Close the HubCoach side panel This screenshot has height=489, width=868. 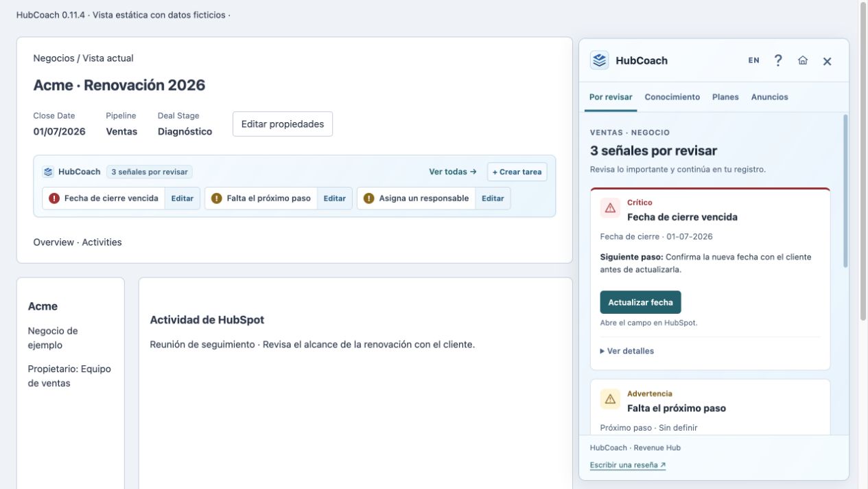pyautogui.click(x=827, y=61)
